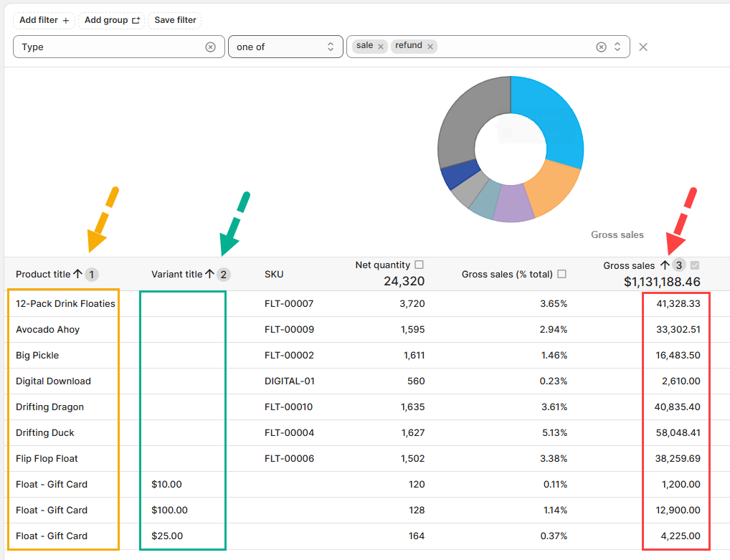
Task: Click the Add group button
Action: coord(112,20)
